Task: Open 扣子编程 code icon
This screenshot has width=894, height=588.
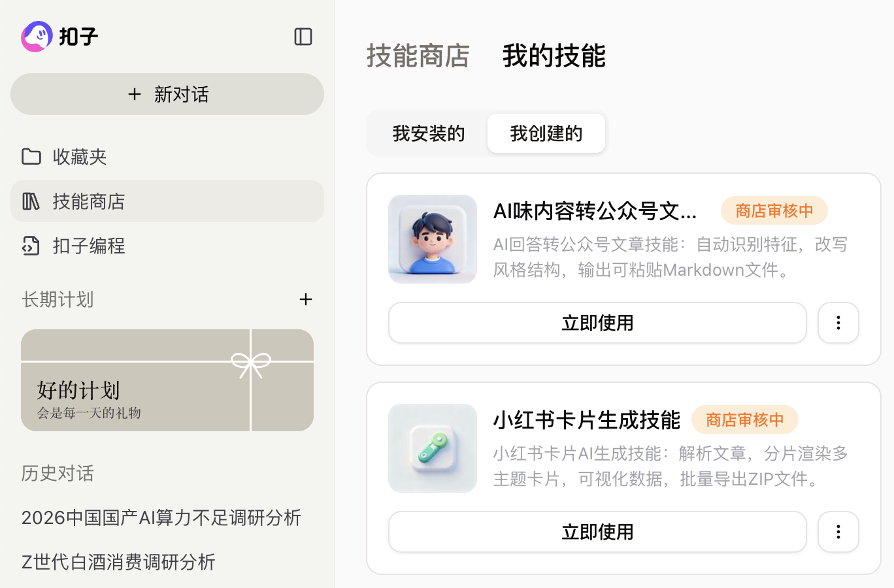Action: 31,246
